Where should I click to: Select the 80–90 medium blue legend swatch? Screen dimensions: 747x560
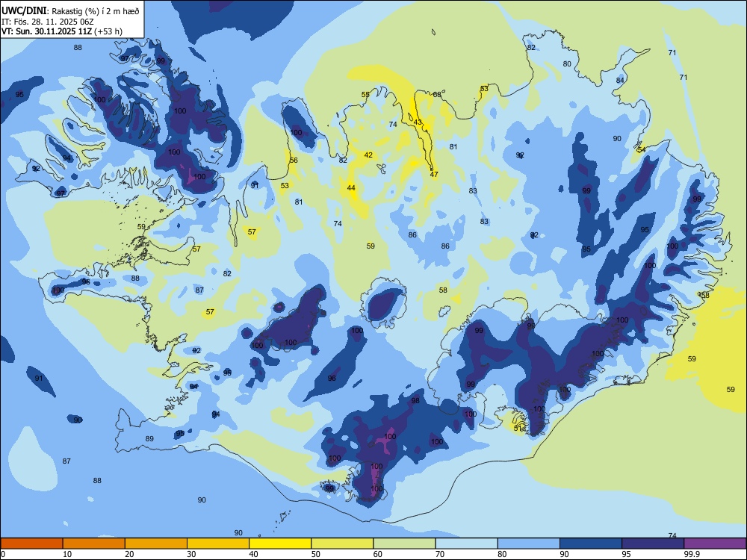point(529,544)
